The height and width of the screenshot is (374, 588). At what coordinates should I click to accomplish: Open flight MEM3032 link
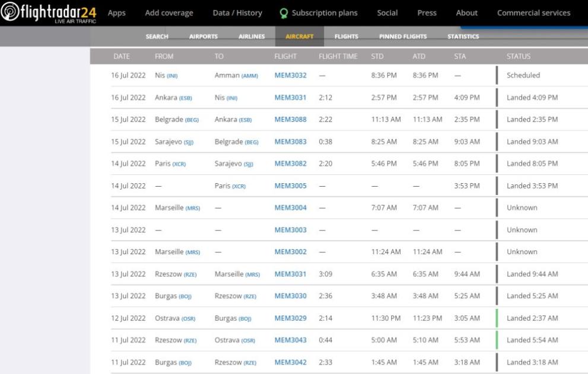pos(290,75)
